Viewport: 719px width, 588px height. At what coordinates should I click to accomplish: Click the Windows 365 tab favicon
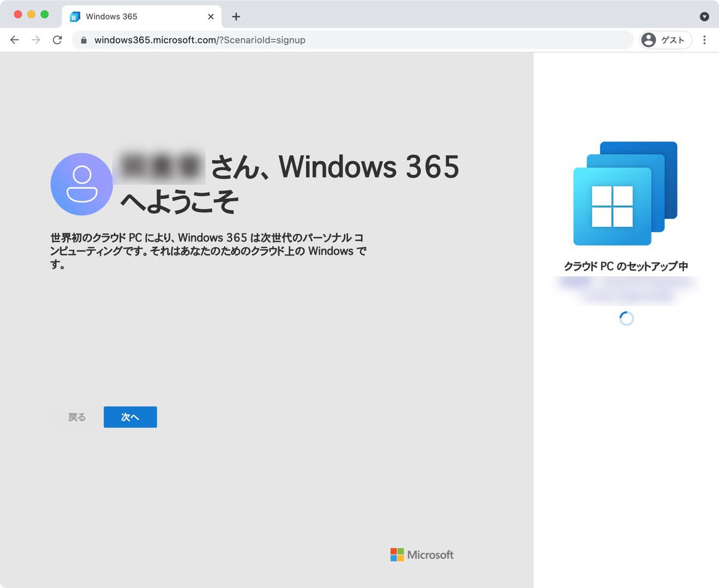point(75,17)
